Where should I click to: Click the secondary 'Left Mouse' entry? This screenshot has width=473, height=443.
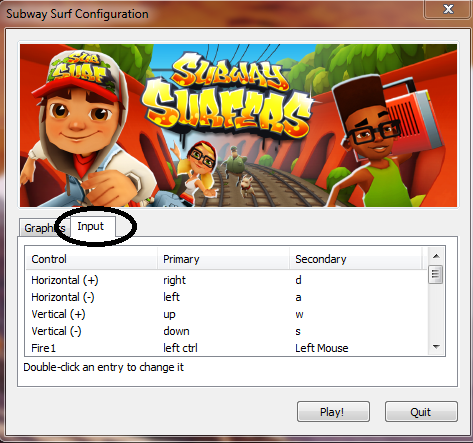(x=322, y=348)
